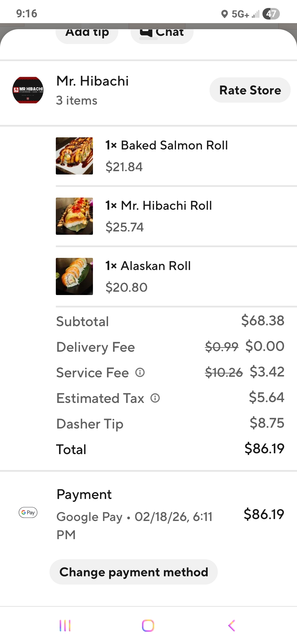The image size is (297, 644).
Task: Open the Chat button
Action: tap(162, 34)
